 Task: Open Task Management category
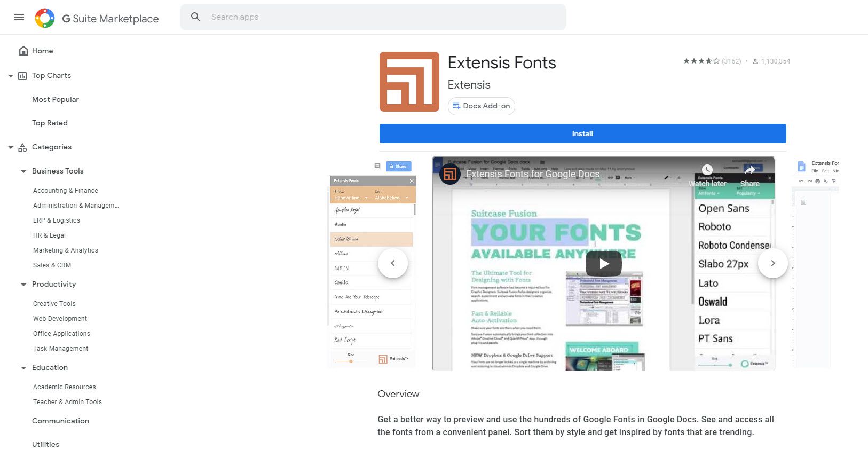pos(61,349)
